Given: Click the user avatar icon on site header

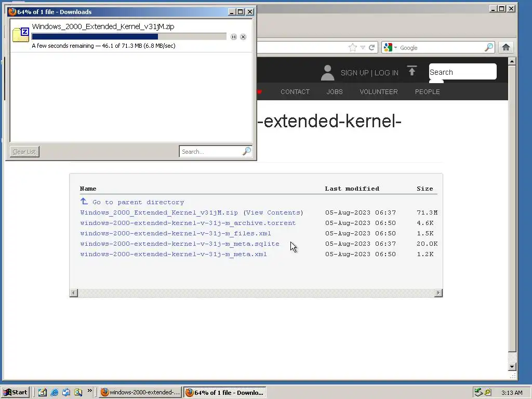Looking at the screenshot, I should click(x=327, y=73).
